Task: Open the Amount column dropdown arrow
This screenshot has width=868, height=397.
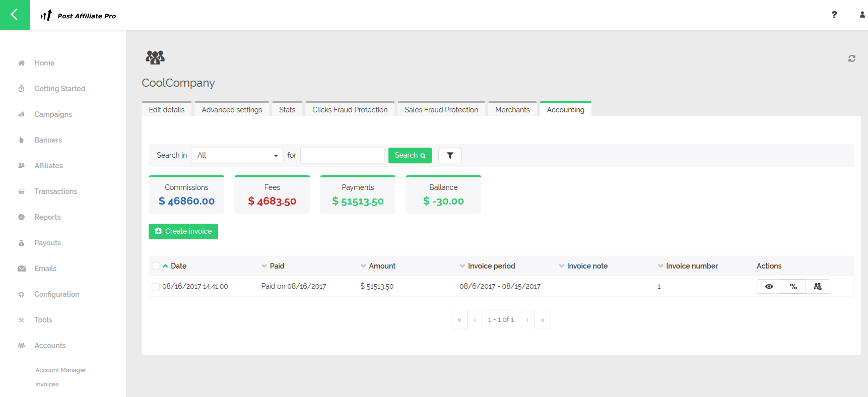Action: pyautogui.click(x=363, y=266)
